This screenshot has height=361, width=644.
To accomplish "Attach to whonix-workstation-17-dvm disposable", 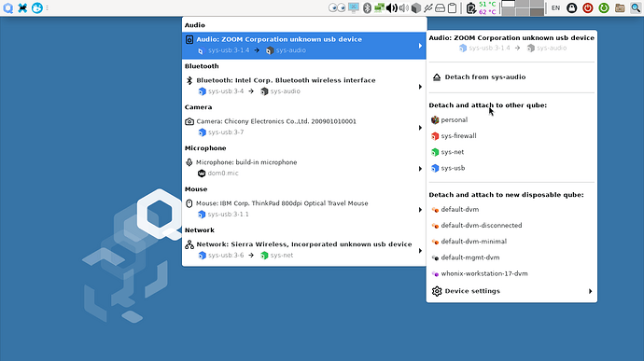I will [511, 273].
